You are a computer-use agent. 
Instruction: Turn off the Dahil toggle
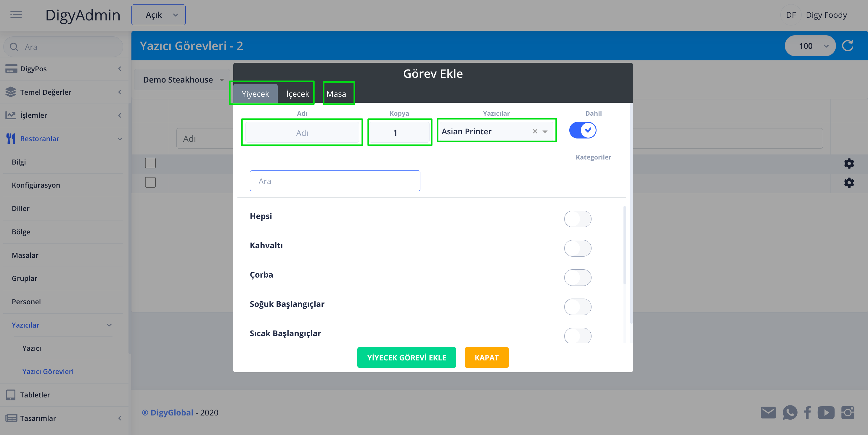click(583, 130)
